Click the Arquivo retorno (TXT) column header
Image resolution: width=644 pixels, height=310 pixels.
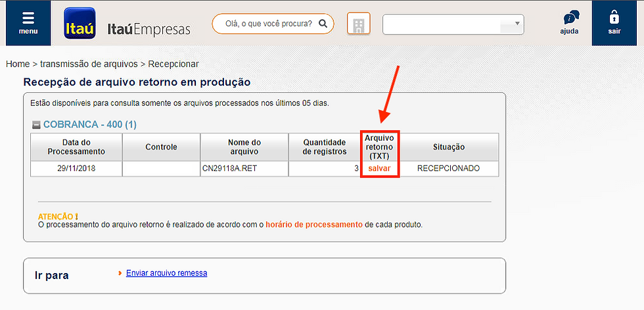tap(380, 147)
